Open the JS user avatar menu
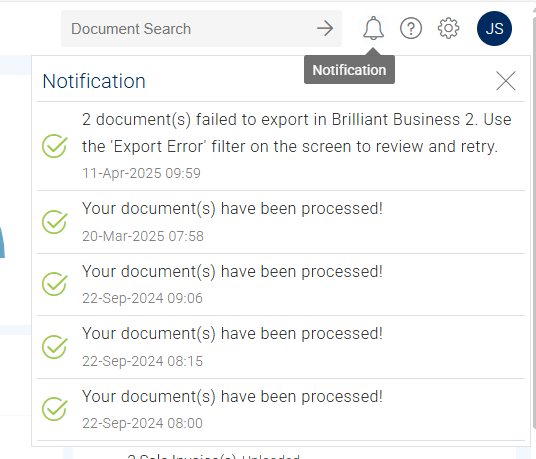536x459 pixels. pos(494,28)
